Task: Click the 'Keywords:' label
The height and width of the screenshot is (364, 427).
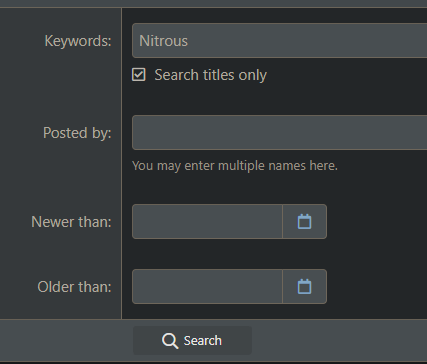Action: 78,41
